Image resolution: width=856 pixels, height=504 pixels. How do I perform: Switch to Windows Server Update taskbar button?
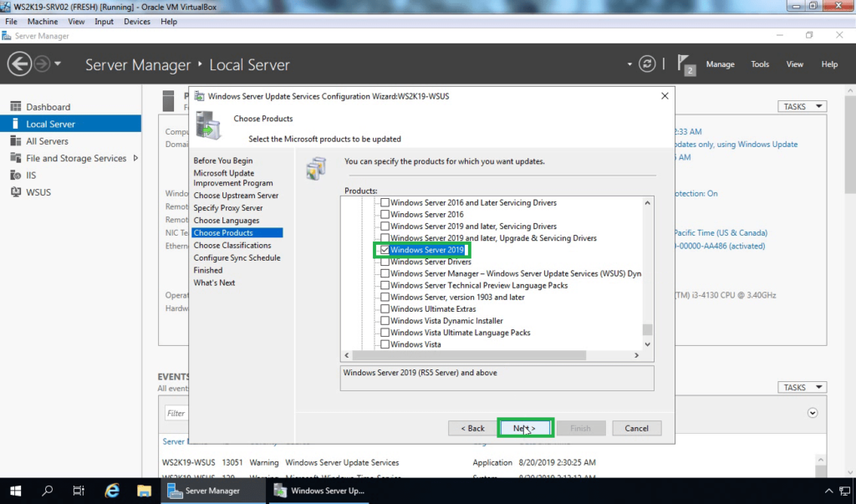click(318, 491)
